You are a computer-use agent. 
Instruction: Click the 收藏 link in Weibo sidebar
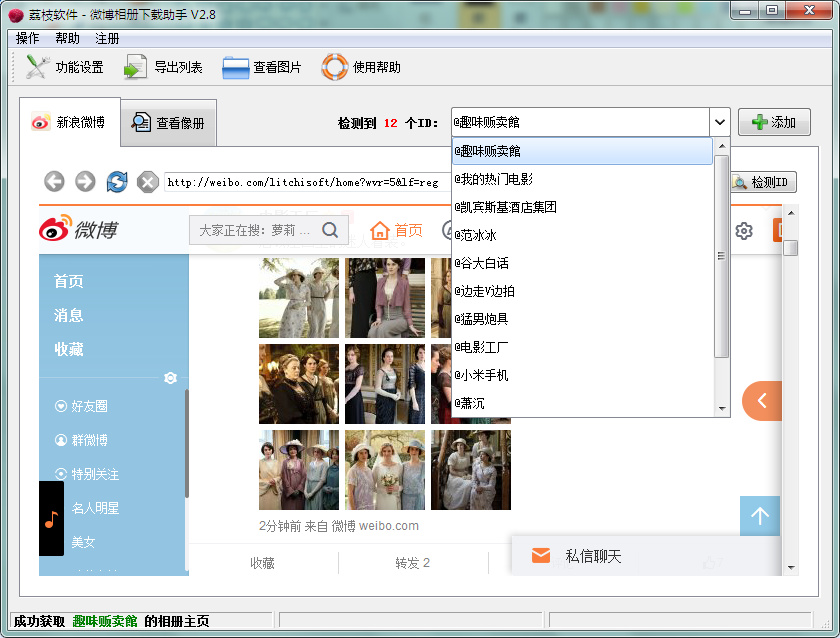coord(69,349)
